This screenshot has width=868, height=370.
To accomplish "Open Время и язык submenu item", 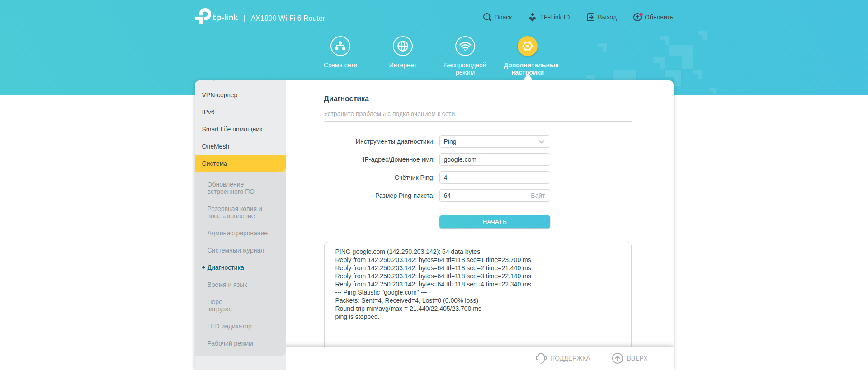I will (227, 285).
